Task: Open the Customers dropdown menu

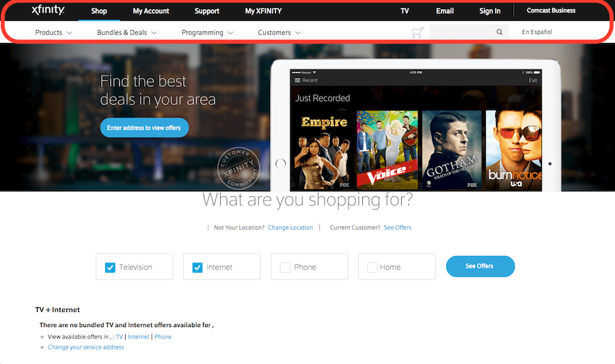Action: click(x=279, y=33)
